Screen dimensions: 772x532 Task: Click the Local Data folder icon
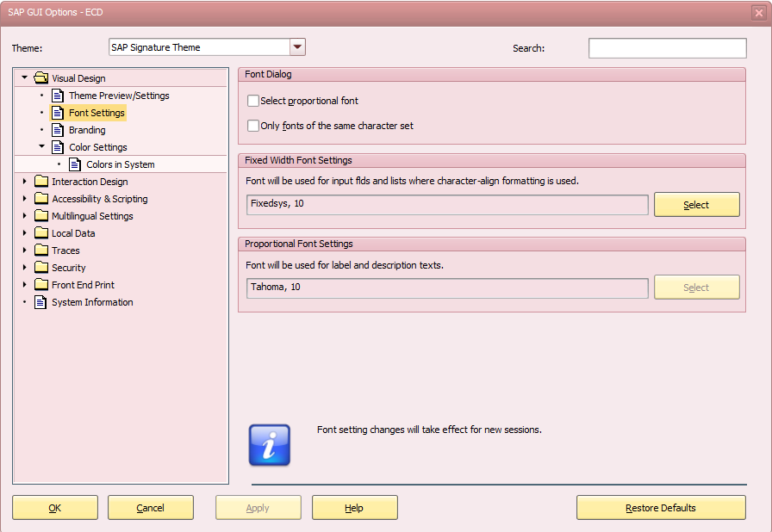pyautogui.click(x=41, y=232)
